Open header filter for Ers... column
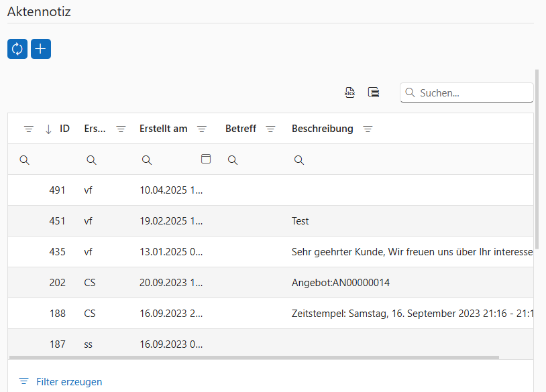This screenshot has height=392, width=546. [x=121, y=129]
